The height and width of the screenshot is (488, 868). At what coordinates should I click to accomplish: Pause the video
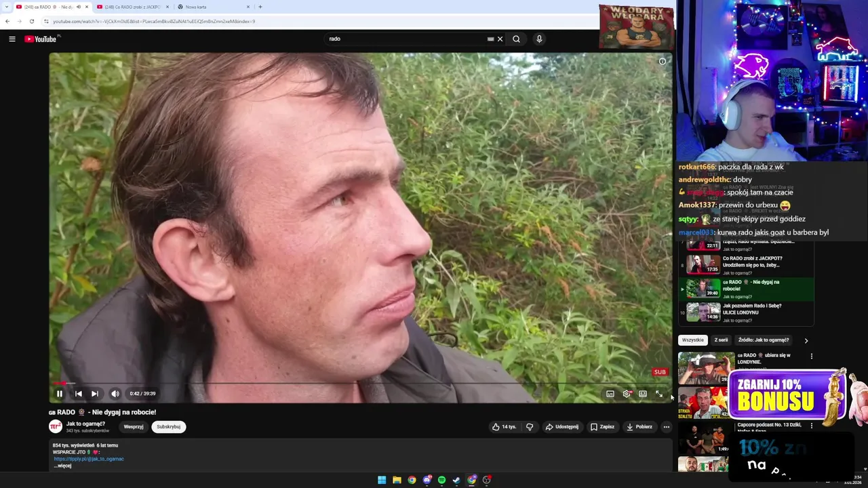60,394
